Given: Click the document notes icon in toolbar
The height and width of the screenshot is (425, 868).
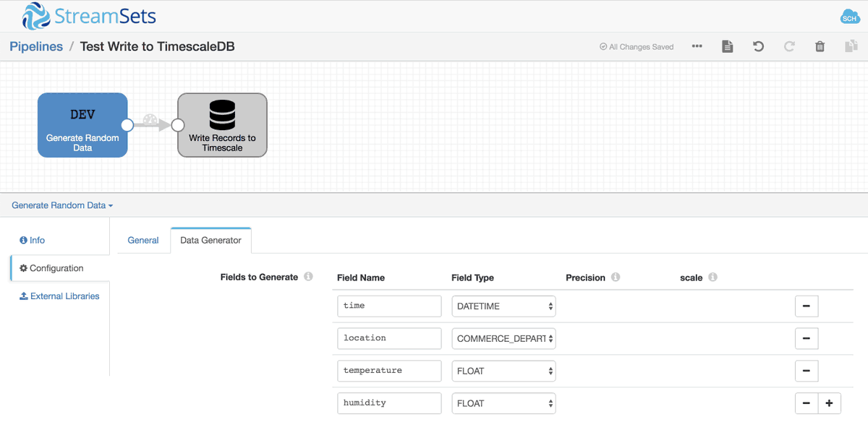Looking at the screenshot, I should 728,46.
